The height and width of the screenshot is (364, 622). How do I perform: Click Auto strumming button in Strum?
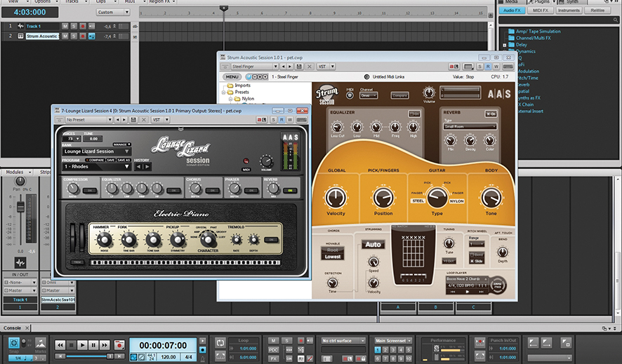(373, 244)
